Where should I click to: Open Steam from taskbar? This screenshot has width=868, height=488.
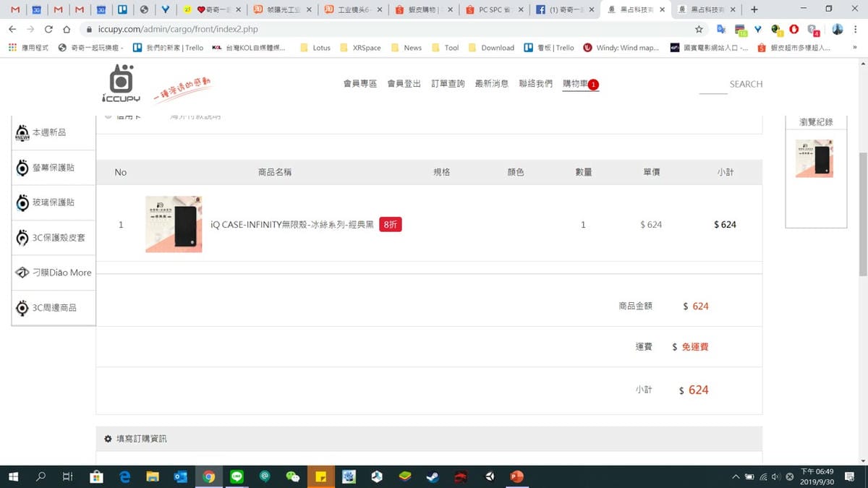pyautogui.click(x=433, y=476)
